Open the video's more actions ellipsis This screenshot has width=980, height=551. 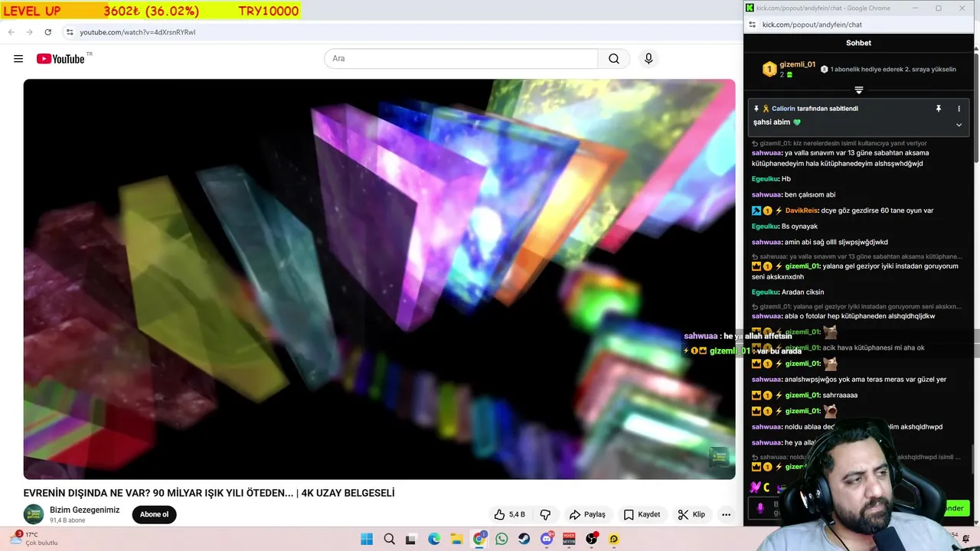pyautogui.click(x=726, y=514)
